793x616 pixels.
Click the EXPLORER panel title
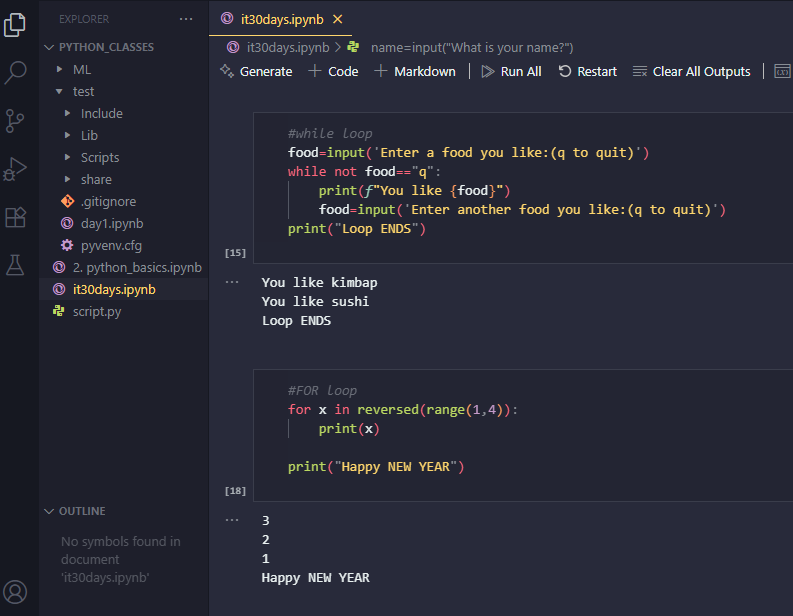pos(84,19)
